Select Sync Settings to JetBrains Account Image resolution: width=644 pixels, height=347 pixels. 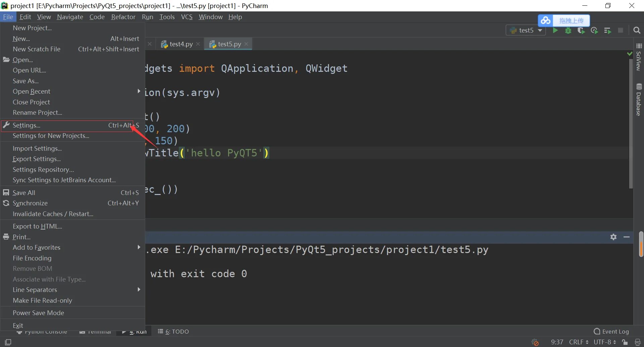pos(72,180)
